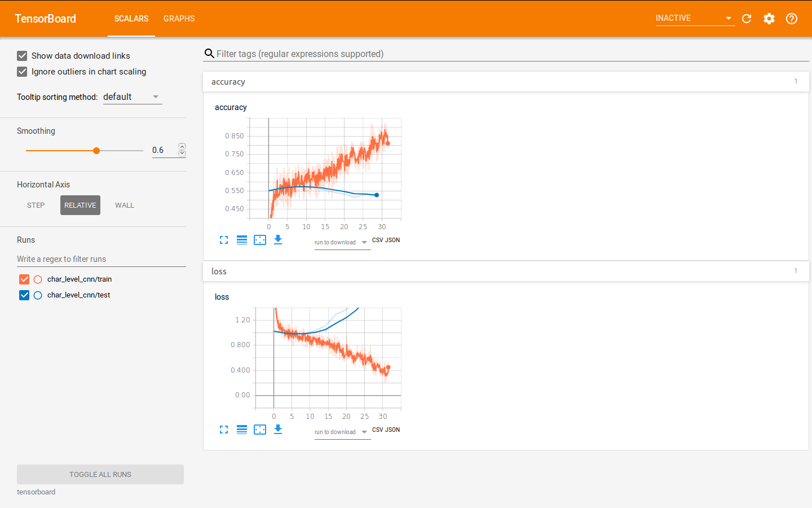Download accuracy data as JSON
Image resolution: width=812 pixels, height=508 pixels.
point(392,240)
